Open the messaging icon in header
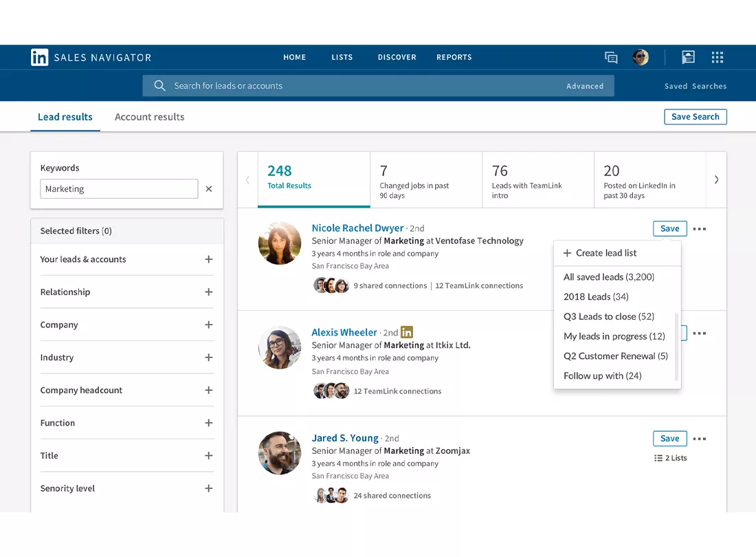Screen dimensions: 756x557 coord(611,57)
